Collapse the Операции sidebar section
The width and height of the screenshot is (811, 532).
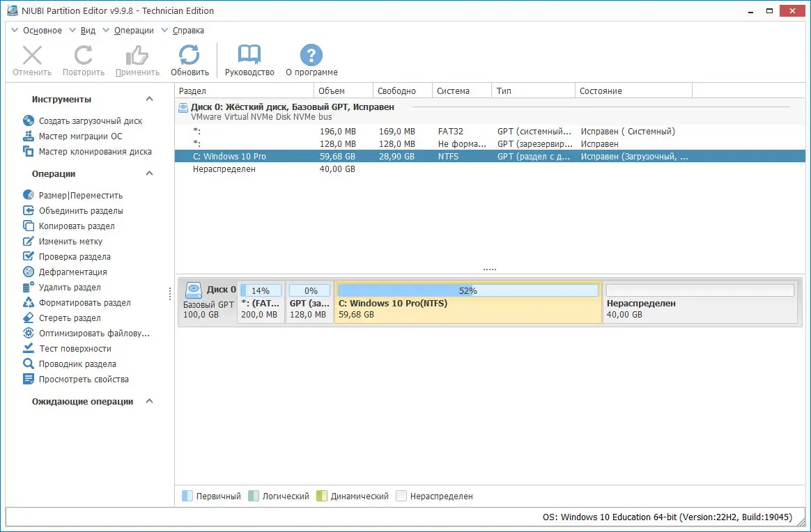point(148,173)
